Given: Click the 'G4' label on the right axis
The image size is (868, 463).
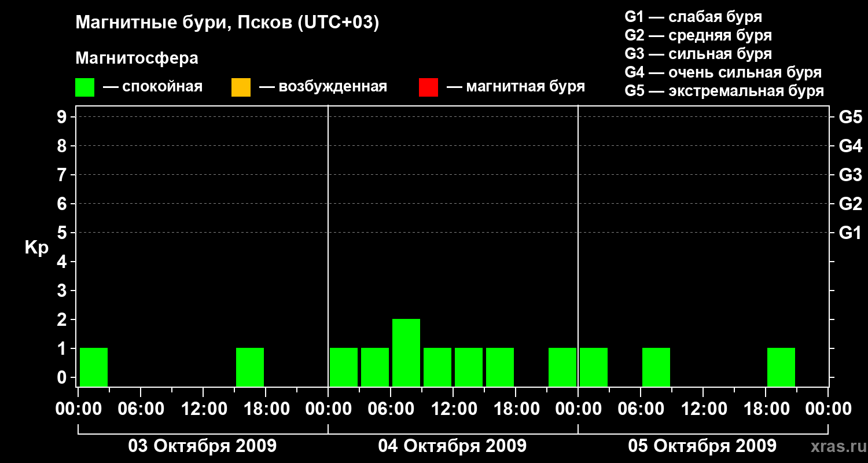Looking at the screenshot, I should pos(850,146).
